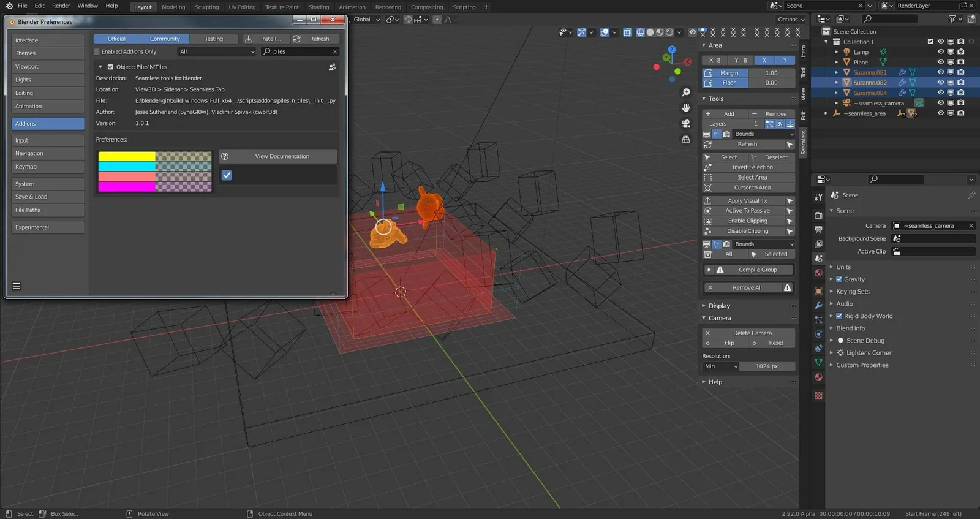Image resolution: width=980 pixels, height=519 pixels.
Task: Switch to the UV Editing workspace tab
Action: click(x=242, y=7)
